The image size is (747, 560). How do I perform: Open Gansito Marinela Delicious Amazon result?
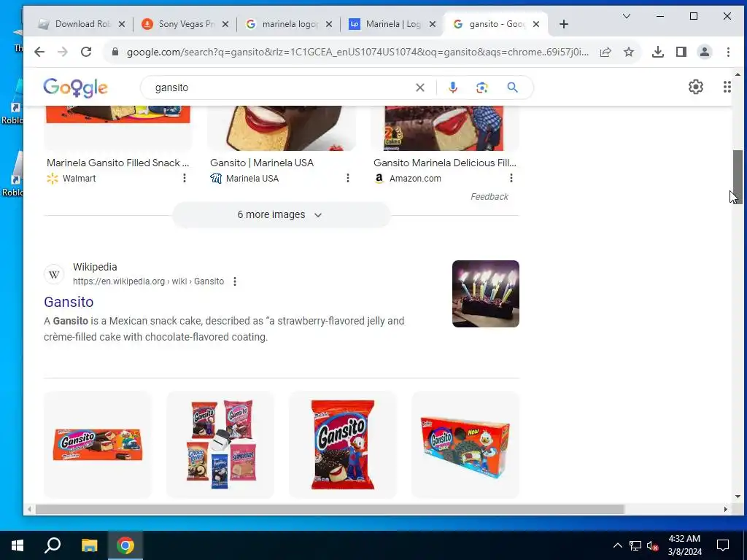click(x=445, y=163)
